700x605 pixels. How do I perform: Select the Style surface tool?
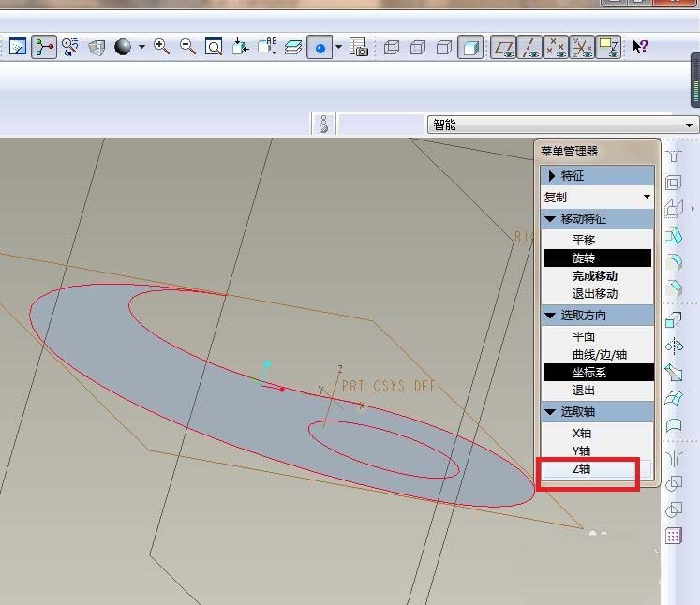click(674, 425)
